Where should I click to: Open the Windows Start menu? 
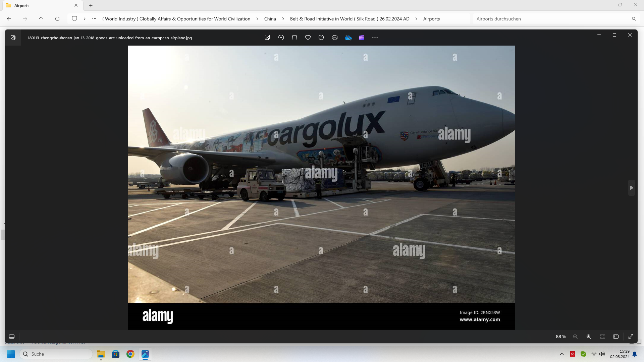[11, 354]
